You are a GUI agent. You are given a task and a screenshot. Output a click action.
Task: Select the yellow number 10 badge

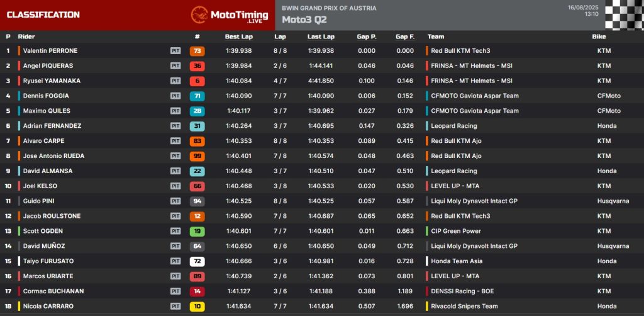click(x=197, y=307)
